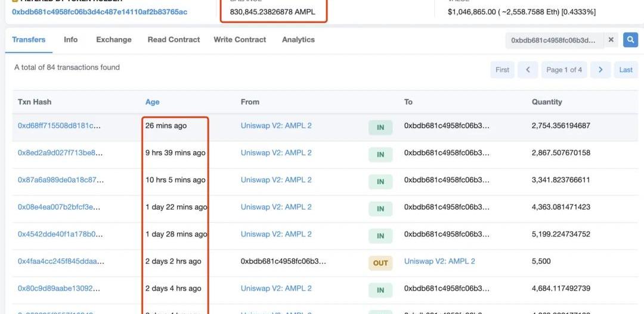Open the Write Contract tab
644x314 pixels.
[241, 40]
